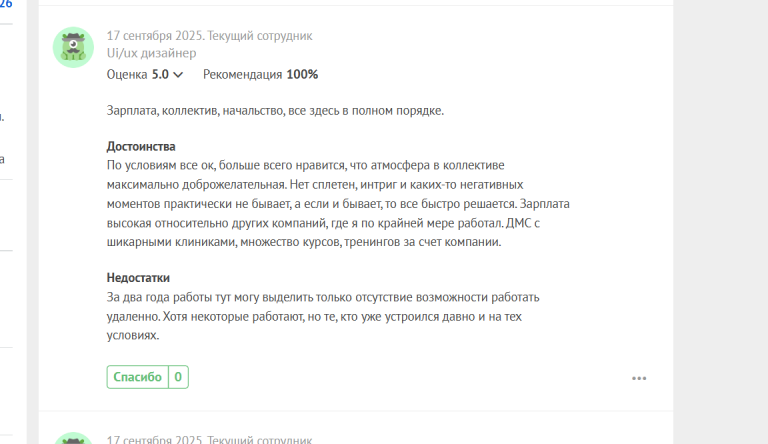Screen dimensions: 768x444
Task: Click the Достоинства heading
Action: pos(141,147)
